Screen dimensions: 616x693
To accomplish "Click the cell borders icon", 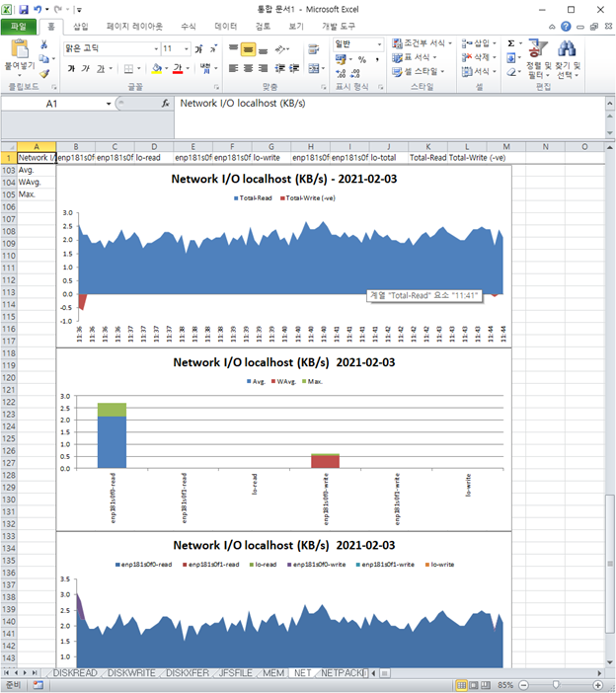I will [128, 68].
